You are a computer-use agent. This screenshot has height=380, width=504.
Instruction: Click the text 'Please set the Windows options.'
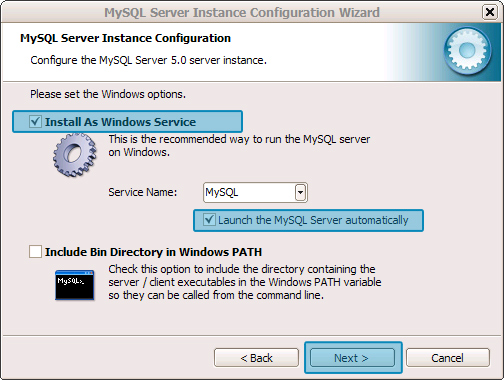pos(108,94)
